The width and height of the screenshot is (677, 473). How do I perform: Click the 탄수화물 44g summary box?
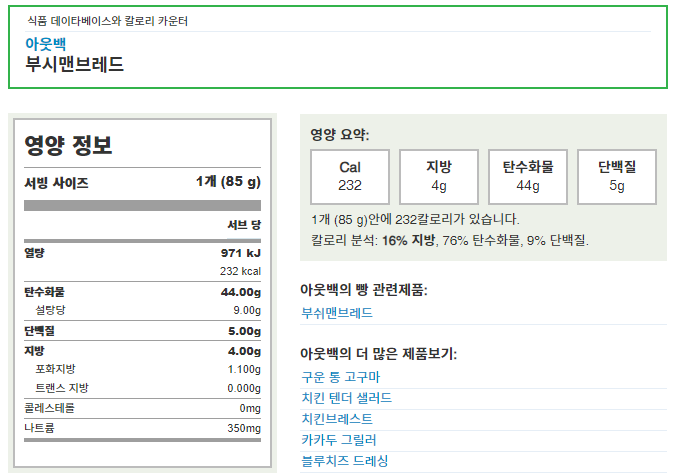pyautogui.click(x=528, y=177)
